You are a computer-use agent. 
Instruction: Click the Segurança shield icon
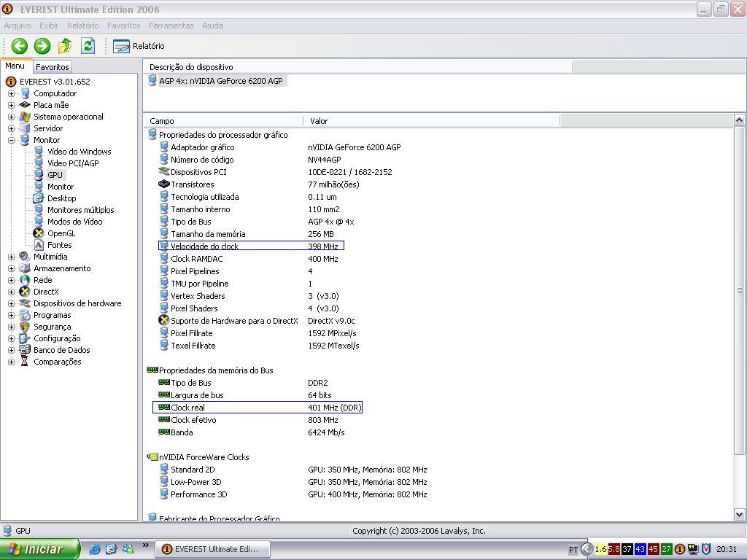(x=25, y=327)
